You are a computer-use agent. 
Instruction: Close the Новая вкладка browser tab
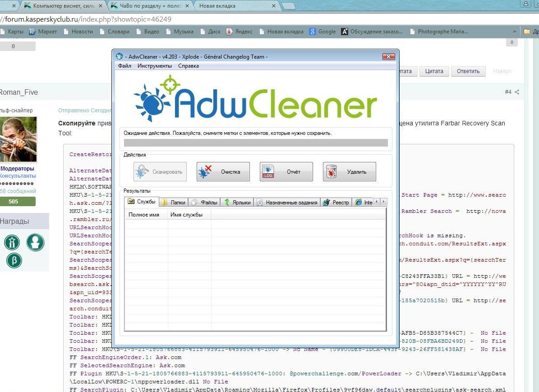pyautogui.click(x=274, y=6)
